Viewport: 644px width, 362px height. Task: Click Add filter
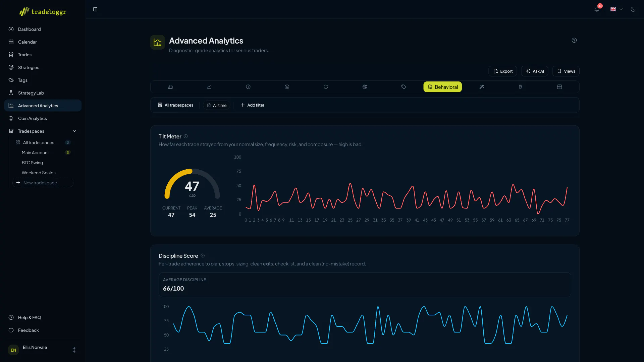[253, 105]
